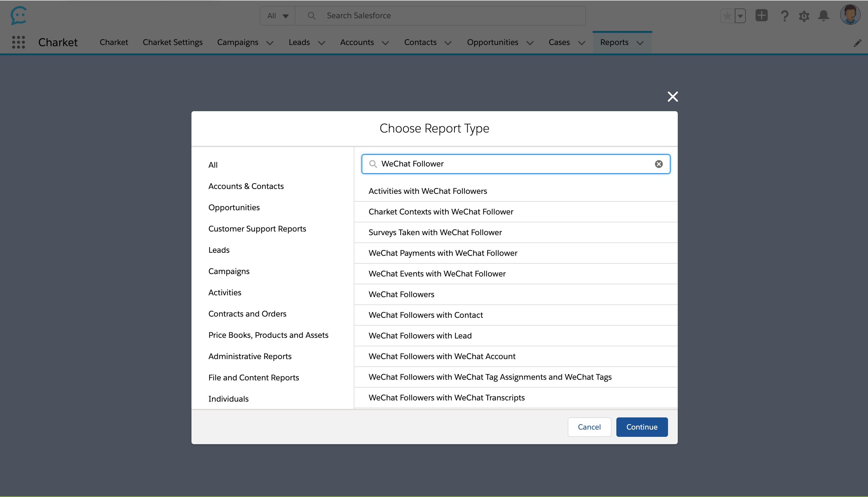Expand the Campaigns tab dropdown chevron
The image size is (868, 497).
click(270, 43)
